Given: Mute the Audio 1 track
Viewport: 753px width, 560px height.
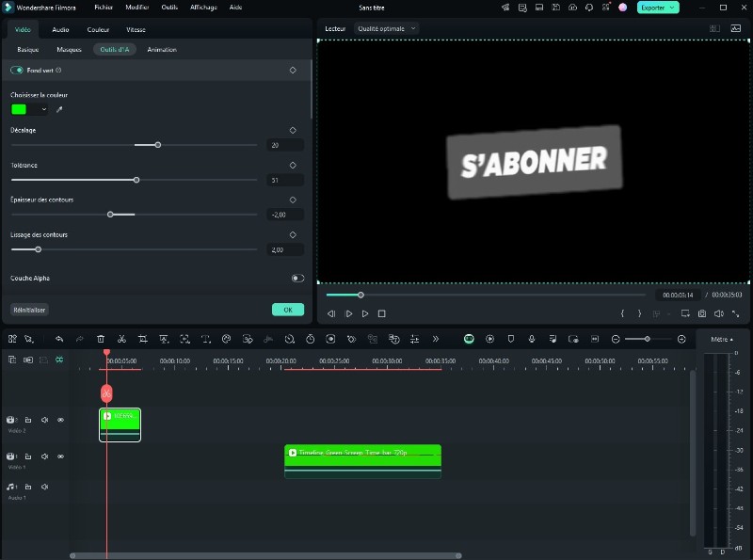Looking at the screenshot, I should [x=44, y=487].
